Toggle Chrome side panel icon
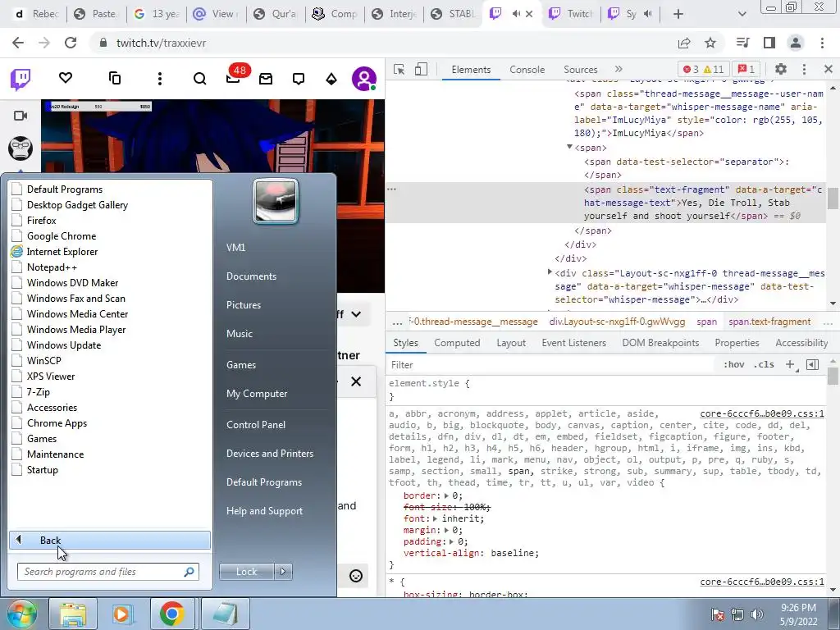This screenshot has height=630, width=840. (x=769, y=43)
